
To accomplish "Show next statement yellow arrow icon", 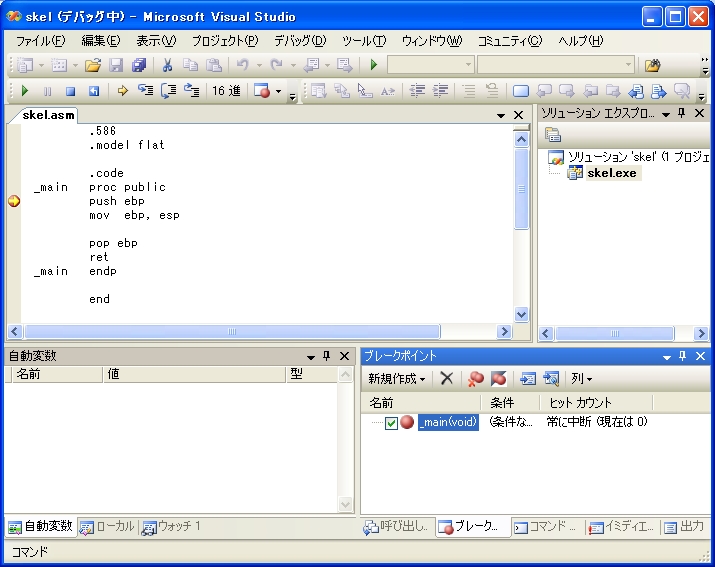I will point(122,91).
